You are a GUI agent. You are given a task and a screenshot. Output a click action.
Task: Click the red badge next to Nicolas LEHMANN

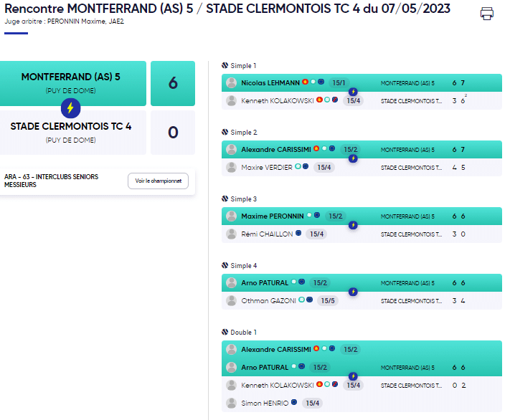305,82
